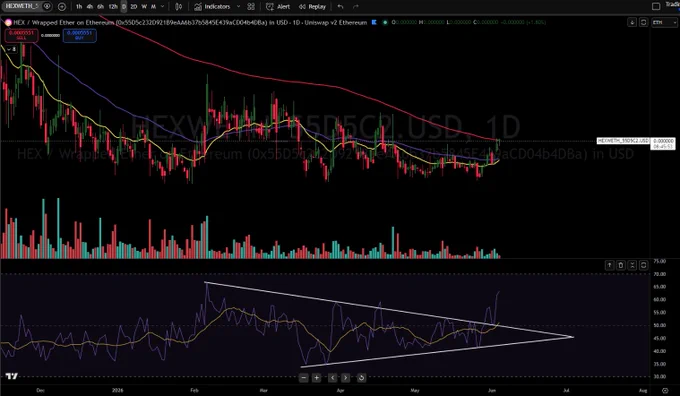Open the candlestick chart type selector
Viewport: 680px width, 396px height.
tap(178, 7)
